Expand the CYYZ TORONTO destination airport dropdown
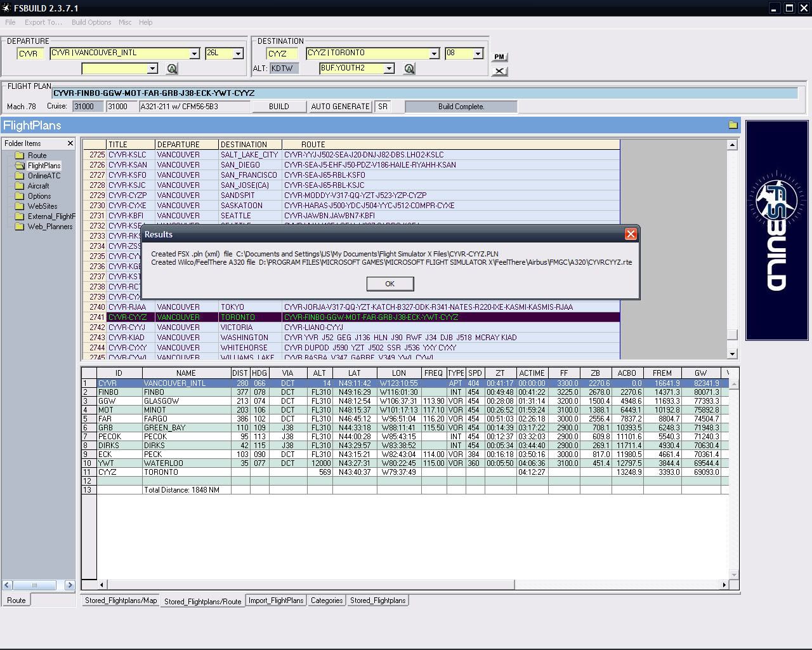 pyautogui.click(x=434, y=54)
